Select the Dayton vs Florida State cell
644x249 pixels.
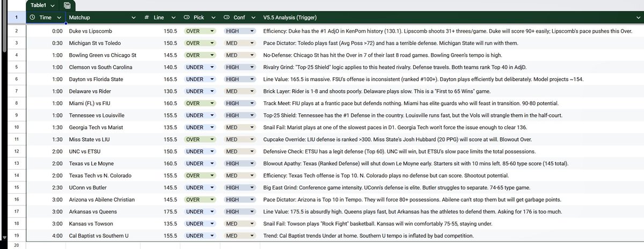pyautogui.click(x=103, y=79)
